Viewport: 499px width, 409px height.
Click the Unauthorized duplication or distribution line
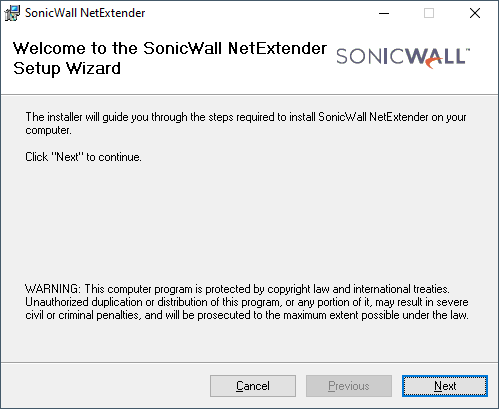pyautogui.click(x=247, y=302)
